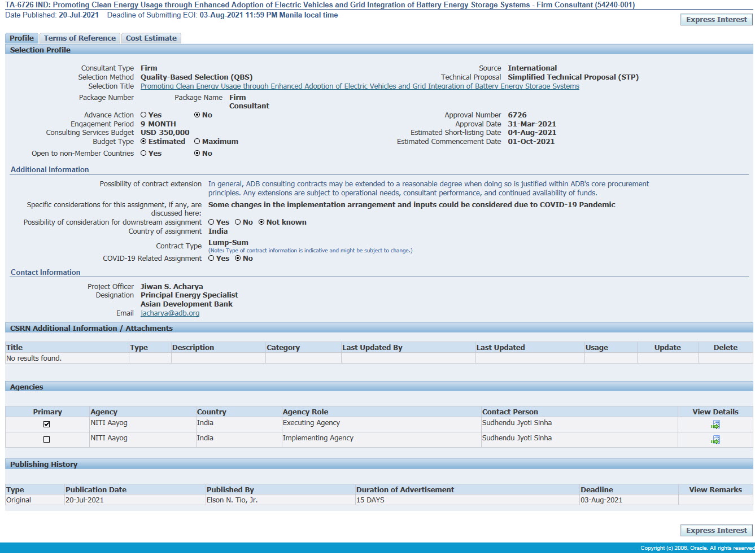Screen dimensions: 755x560
Task: Click the top Express Interest button
Action: [x=716, y=19]
